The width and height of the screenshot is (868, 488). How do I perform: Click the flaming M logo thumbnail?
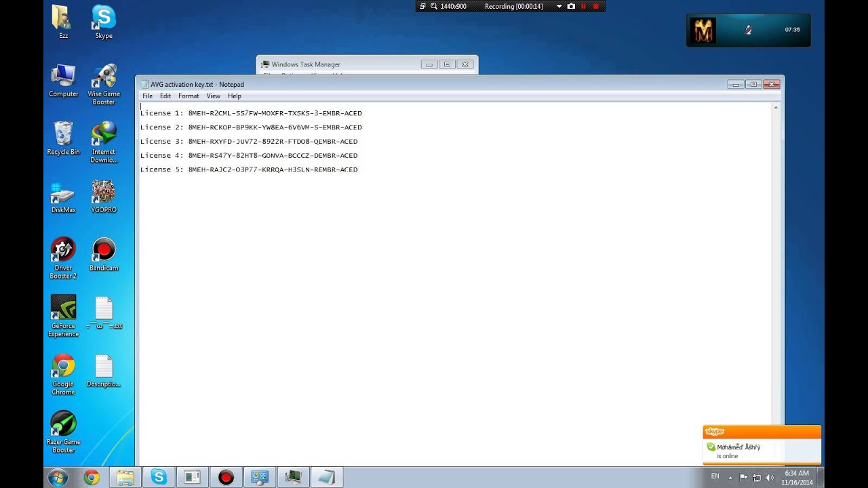tap(703, 30)
